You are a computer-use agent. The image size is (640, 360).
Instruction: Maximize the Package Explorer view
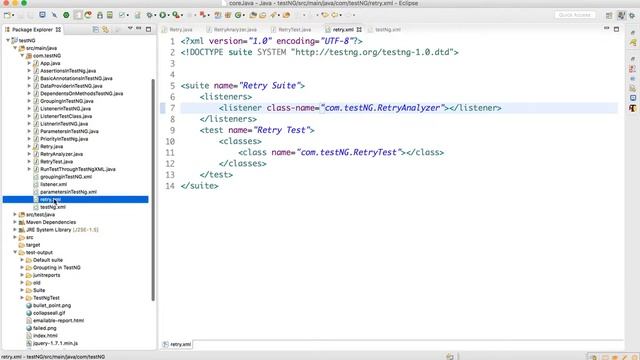tap(149, 29)
